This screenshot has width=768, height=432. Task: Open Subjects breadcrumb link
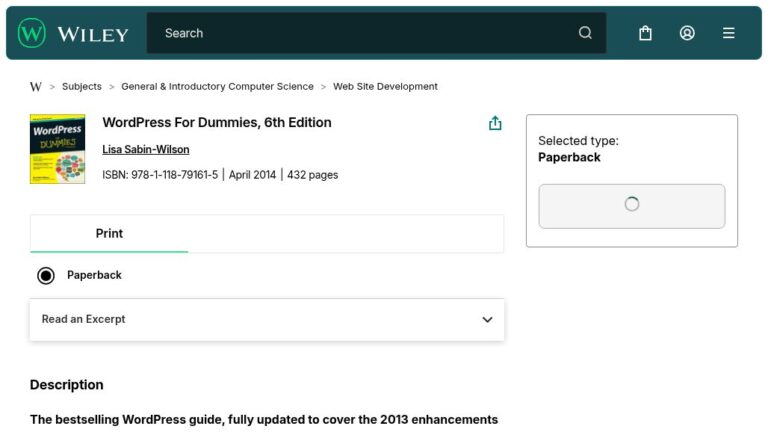click(82, 87)
